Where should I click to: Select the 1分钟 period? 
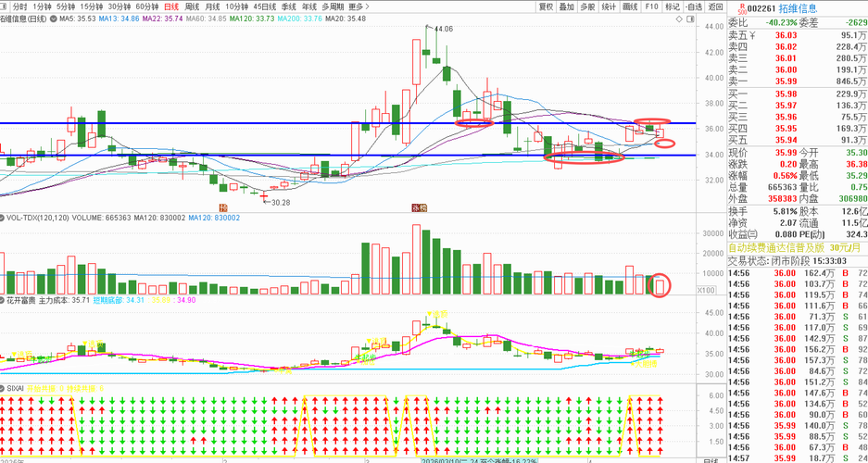coord(41,6)
